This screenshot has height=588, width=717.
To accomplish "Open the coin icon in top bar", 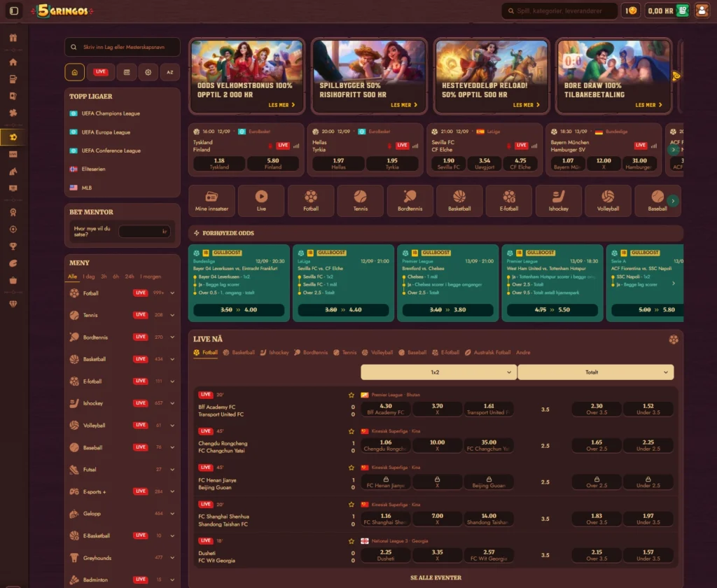I will click(631, 10).
